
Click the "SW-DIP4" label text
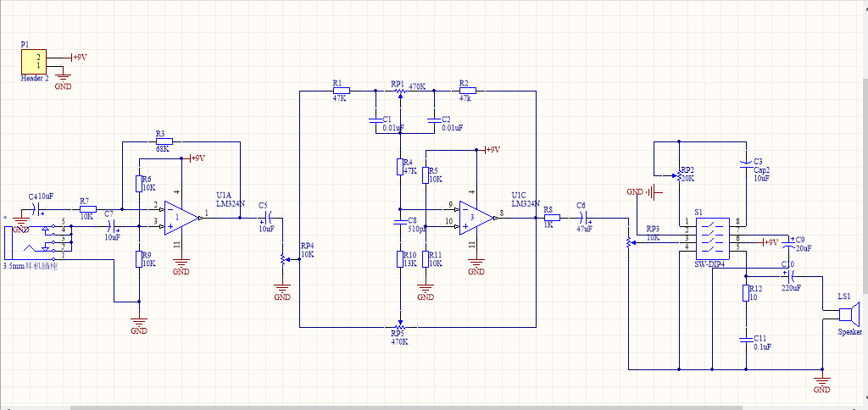click(x=709, y=265)
